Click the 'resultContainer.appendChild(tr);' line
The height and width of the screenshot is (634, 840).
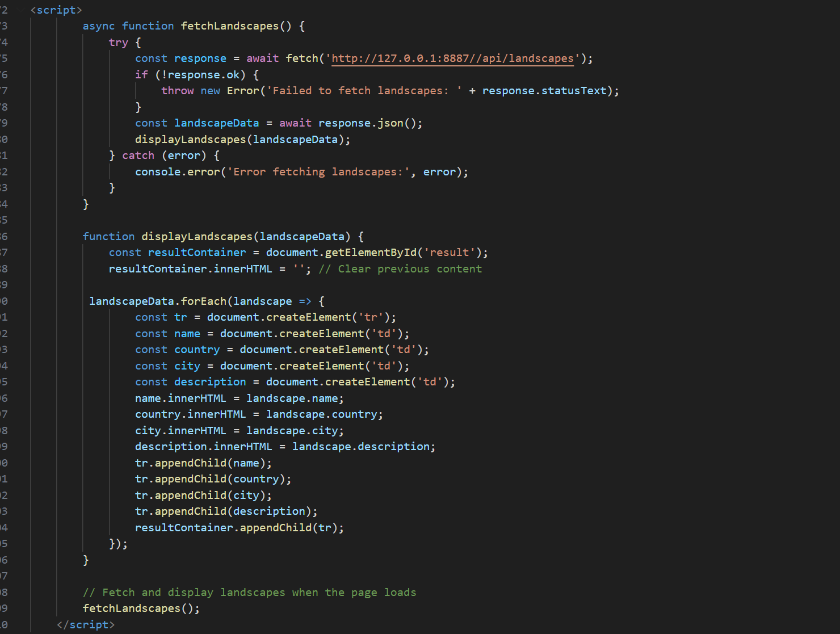[x=240, y=528]
